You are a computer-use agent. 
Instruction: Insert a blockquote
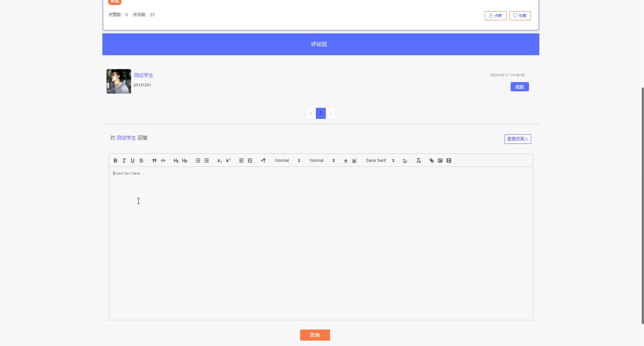point(154,161)
